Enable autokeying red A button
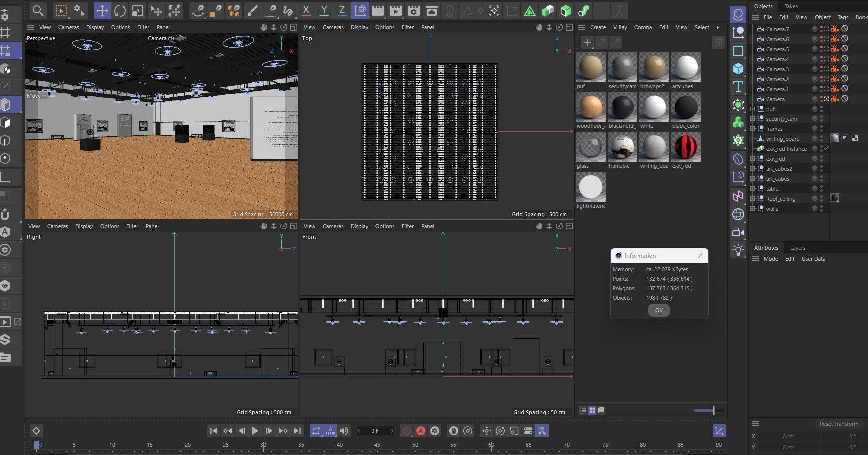 click(x=421, y=431)
